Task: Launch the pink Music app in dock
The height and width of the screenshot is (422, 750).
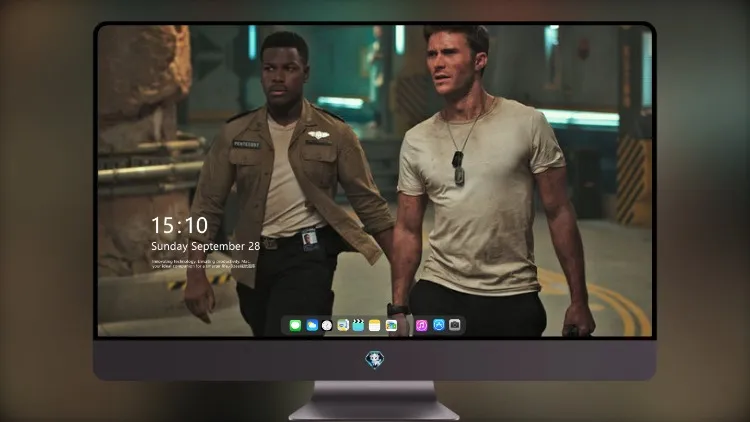Action: pos(421,325)
